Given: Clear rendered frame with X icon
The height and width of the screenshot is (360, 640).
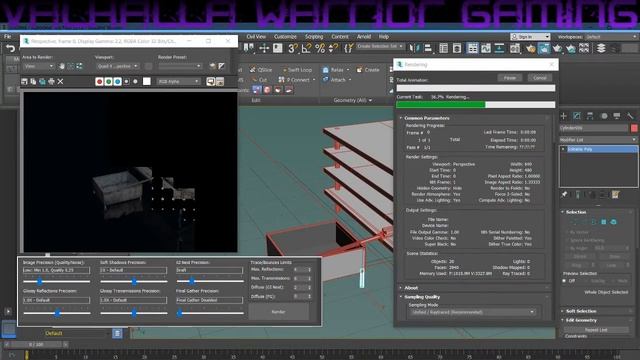Looking at the screenshot, I should (x=60, y=82).
